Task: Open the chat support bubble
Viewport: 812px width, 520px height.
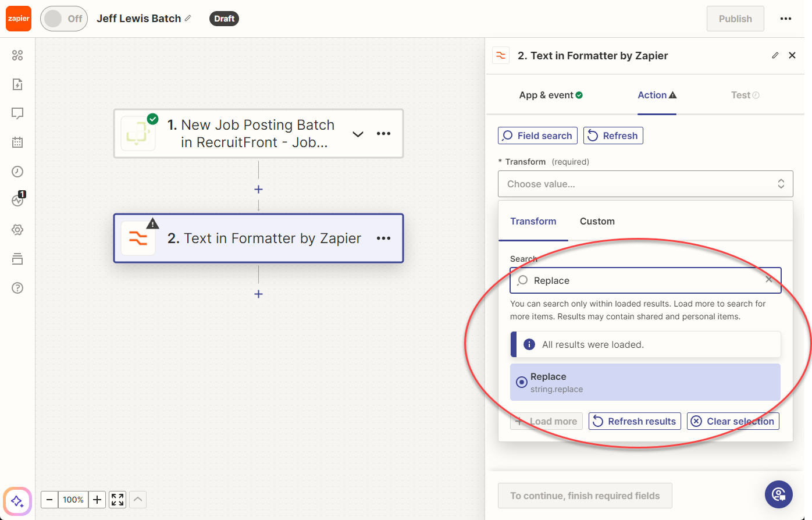Action: [x=779, y=494]
